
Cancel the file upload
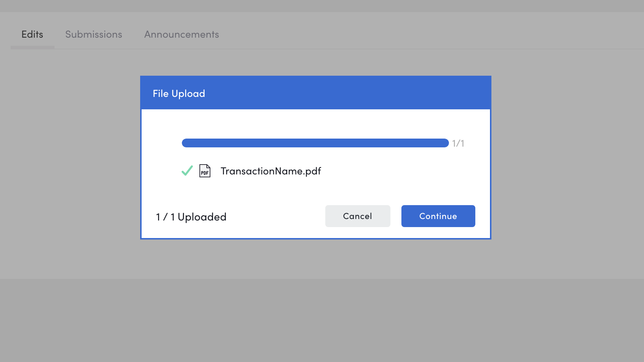tap(357, 216)
